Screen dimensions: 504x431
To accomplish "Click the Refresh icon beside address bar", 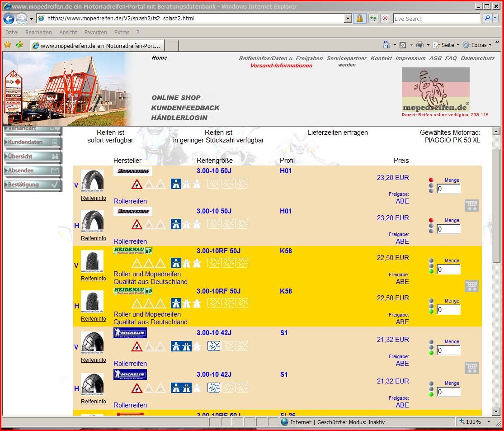I will (373, 19).
